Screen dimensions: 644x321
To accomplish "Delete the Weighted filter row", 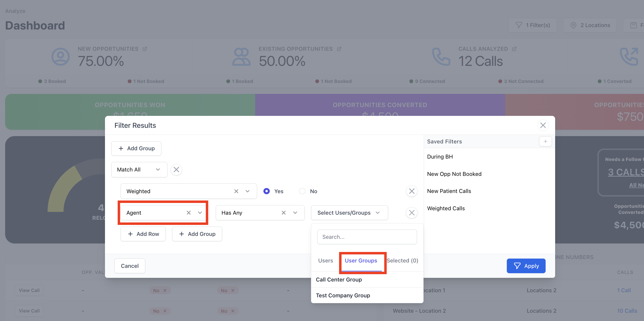I will pyautogui.click(x=412, y=191).
